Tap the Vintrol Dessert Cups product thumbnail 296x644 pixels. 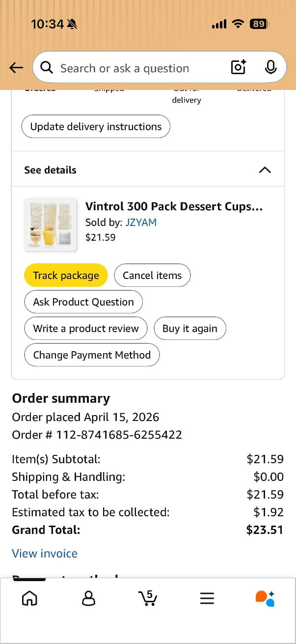(51, 224)
